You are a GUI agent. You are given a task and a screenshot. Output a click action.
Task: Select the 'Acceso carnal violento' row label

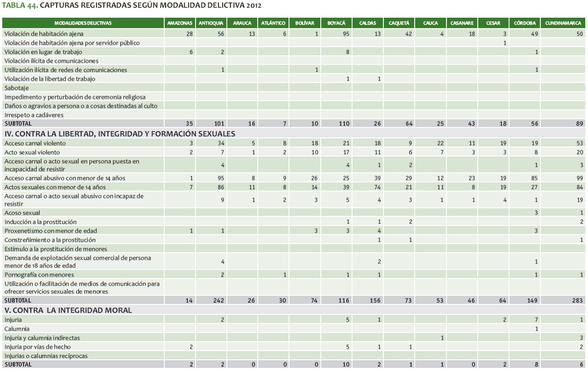click(34, 143)
